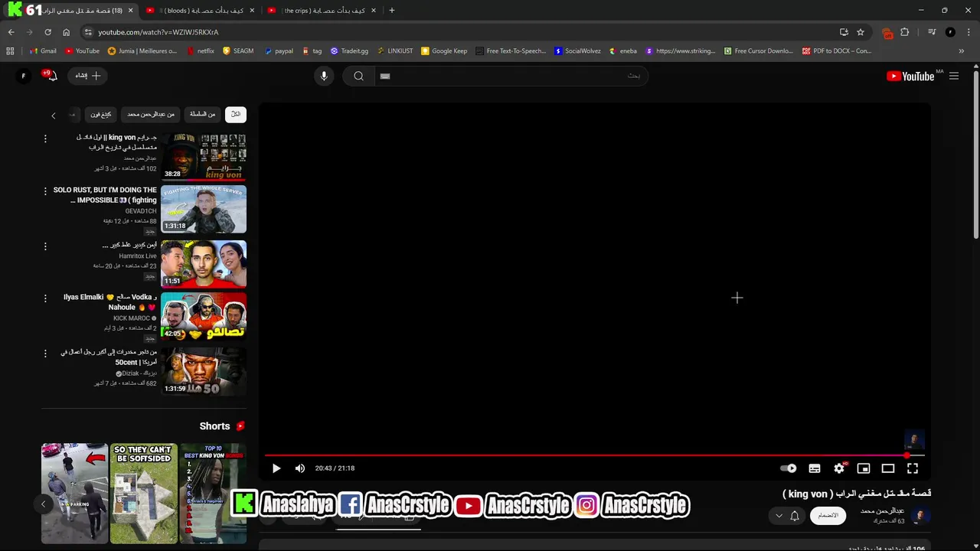Click the progress bar scrubber dot

pos(907,455)
